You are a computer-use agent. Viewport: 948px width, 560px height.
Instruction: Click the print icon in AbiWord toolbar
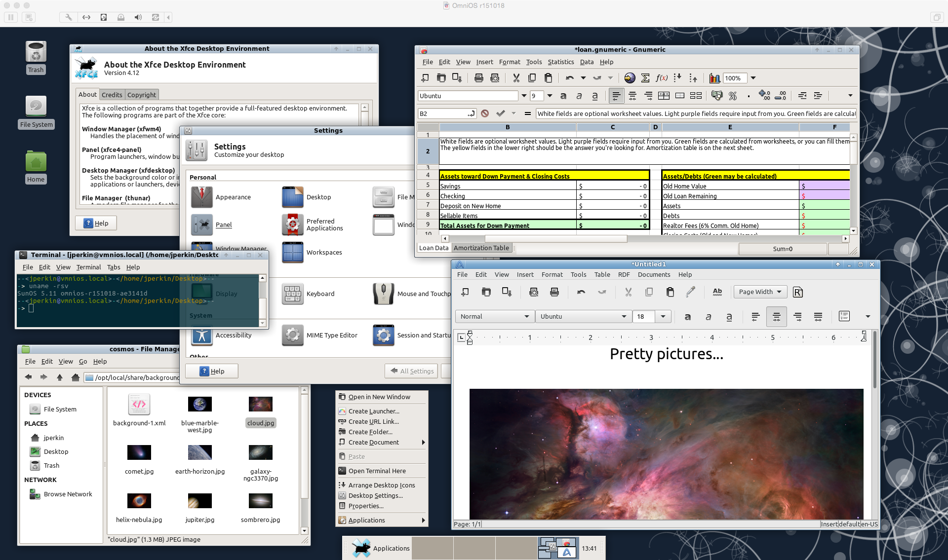click(x=554, y=292)
